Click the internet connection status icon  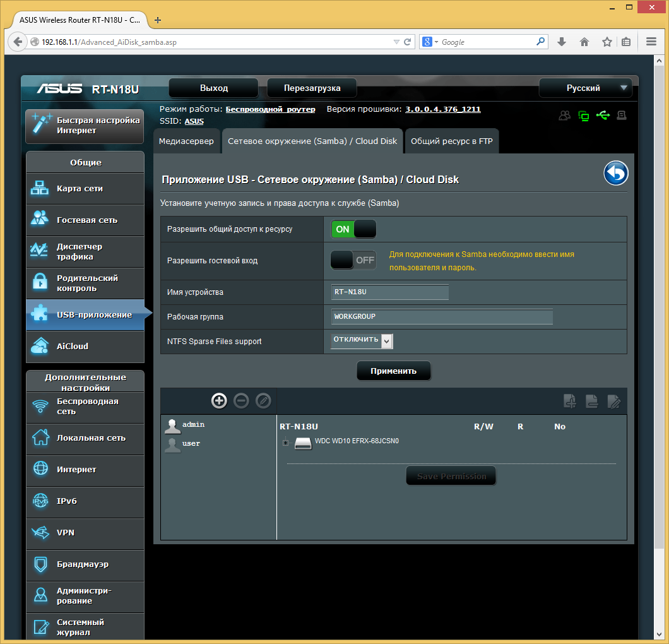click(583, 116)
